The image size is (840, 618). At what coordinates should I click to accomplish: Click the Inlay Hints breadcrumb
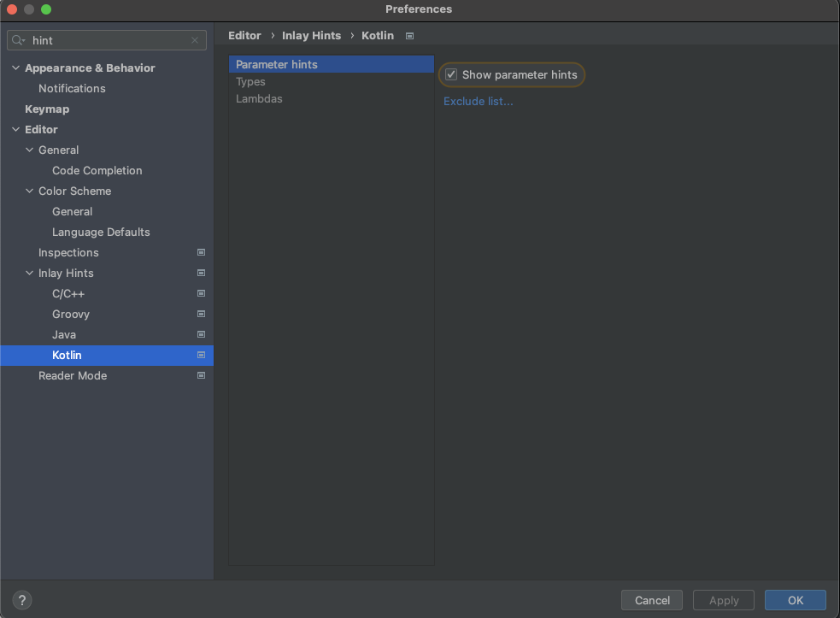pos(311,35)
